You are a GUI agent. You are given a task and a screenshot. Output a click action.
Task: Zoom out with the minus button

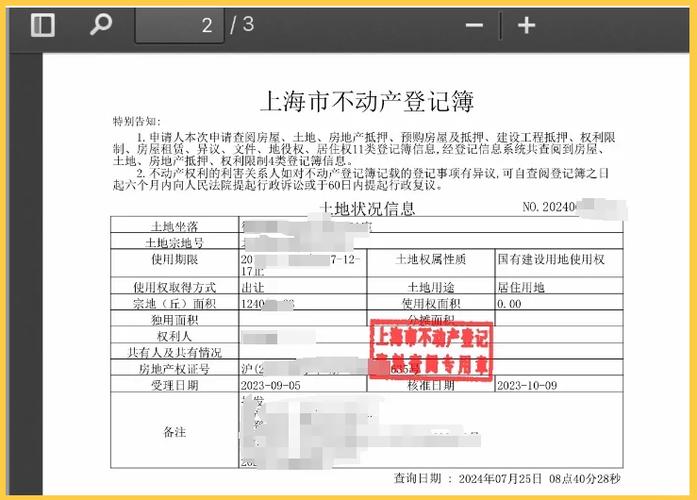474,25
